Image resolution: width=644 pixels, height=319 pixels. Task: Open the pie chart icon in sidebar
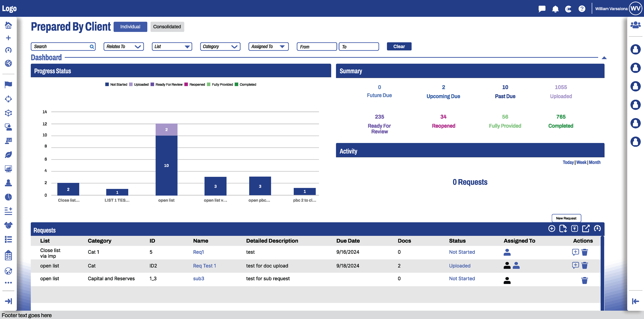pyautogui.click(x=8, y=197)
